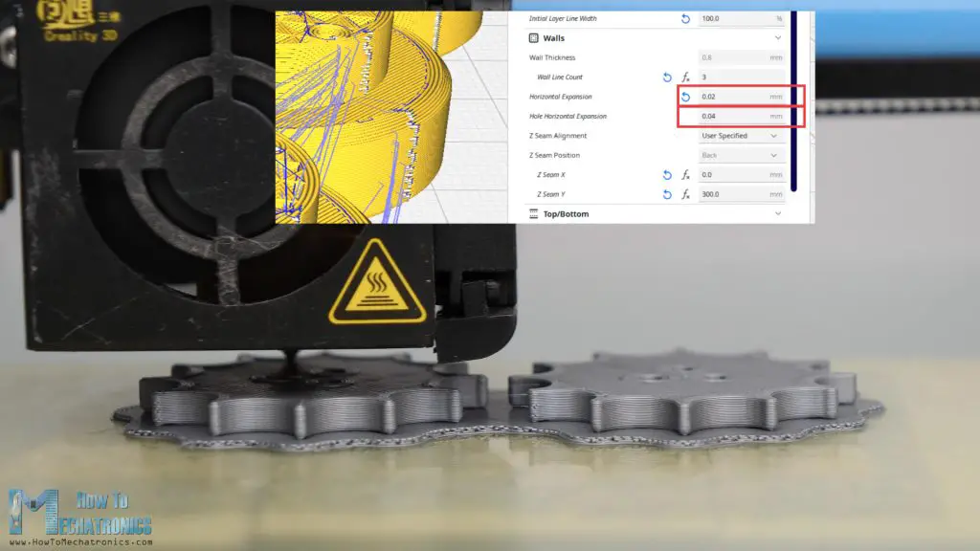This screenshot has height=551, width=980.
Task: Reset Initial Layer Line Width to default
Action: click(683, 17)
